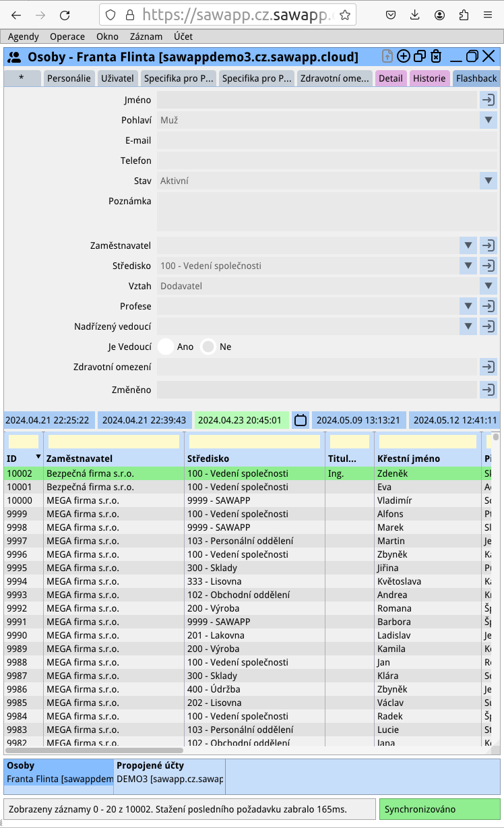Open linked record arrow for Nadřízený vedoucí
Image resolution: width=504 pixels, height=828 pixels.
[x=488, y=326]
